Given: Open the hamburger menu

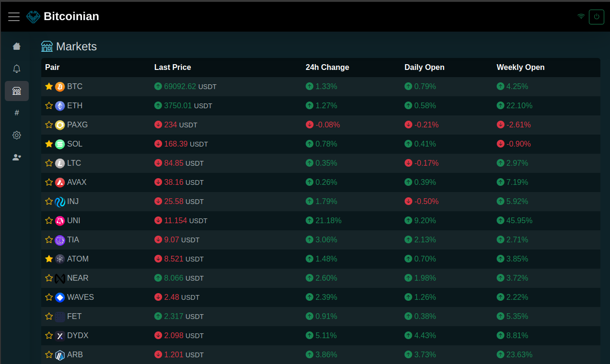Looking at the screenshot, I should [14, 17].
